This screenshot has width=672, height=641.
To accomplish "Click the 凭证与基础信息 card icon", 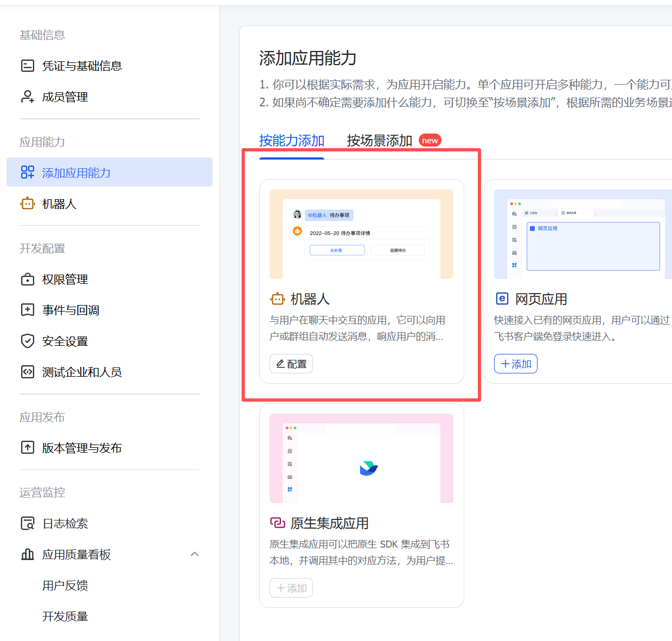I will click(x=27, y=66).
